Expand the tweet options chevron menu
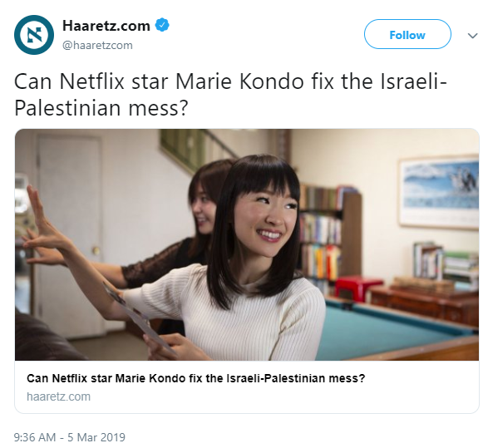 tap(472, 36)
